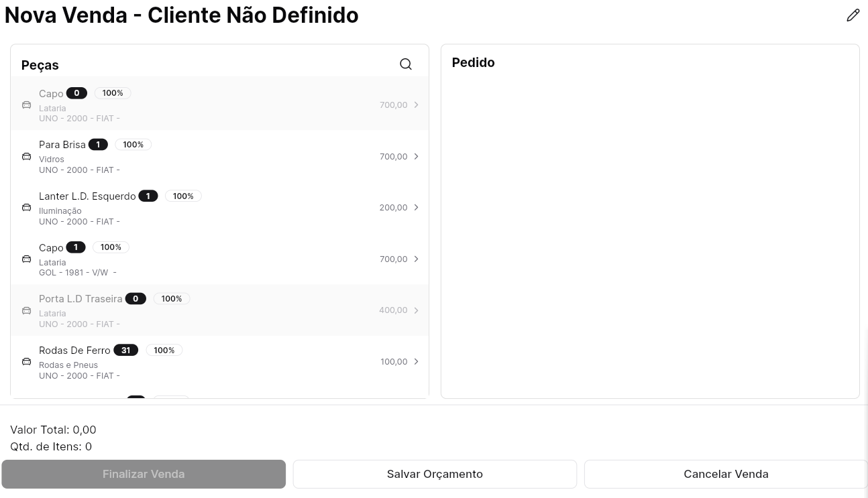
Task: Click the quantity badge 31 on Rodas De Ferro
Action: [125, 351]
